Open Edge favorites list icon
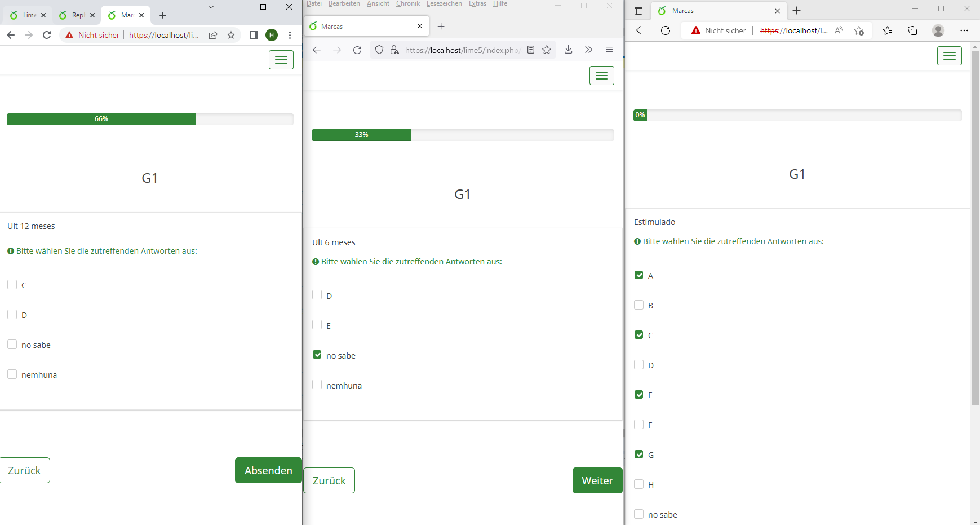 pos(888,30)
